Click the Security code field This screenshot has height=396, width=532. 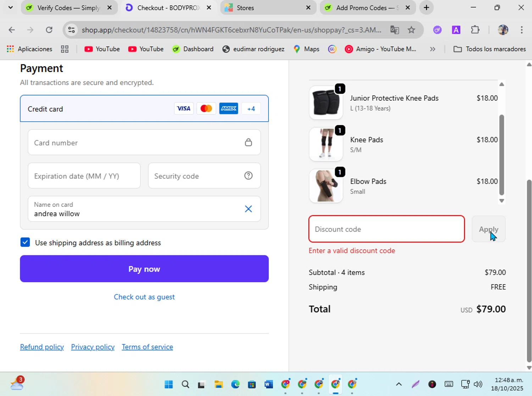coord(204,175)
